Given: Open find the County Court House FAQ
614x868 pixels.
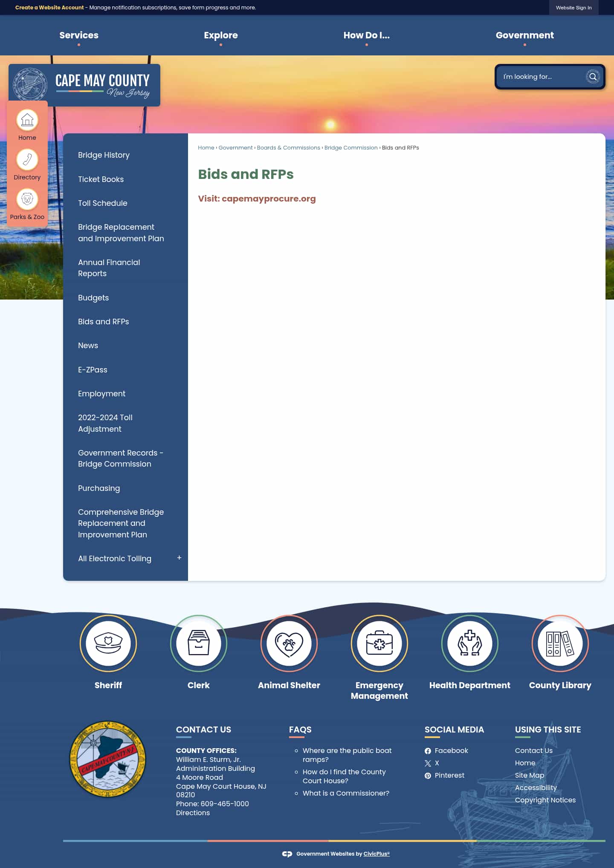Looking at the screenshot, I should coord(344,776).
